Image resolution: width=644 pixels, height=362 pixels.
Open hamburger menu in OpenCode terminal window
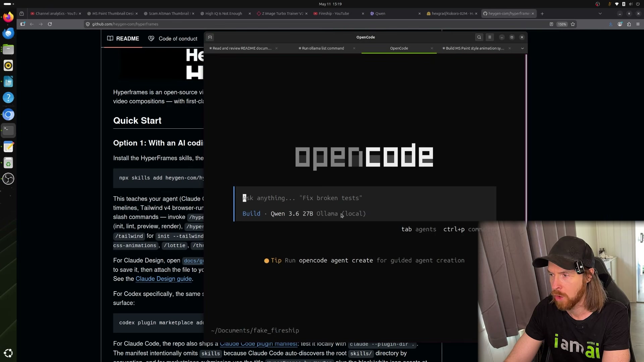490,37
